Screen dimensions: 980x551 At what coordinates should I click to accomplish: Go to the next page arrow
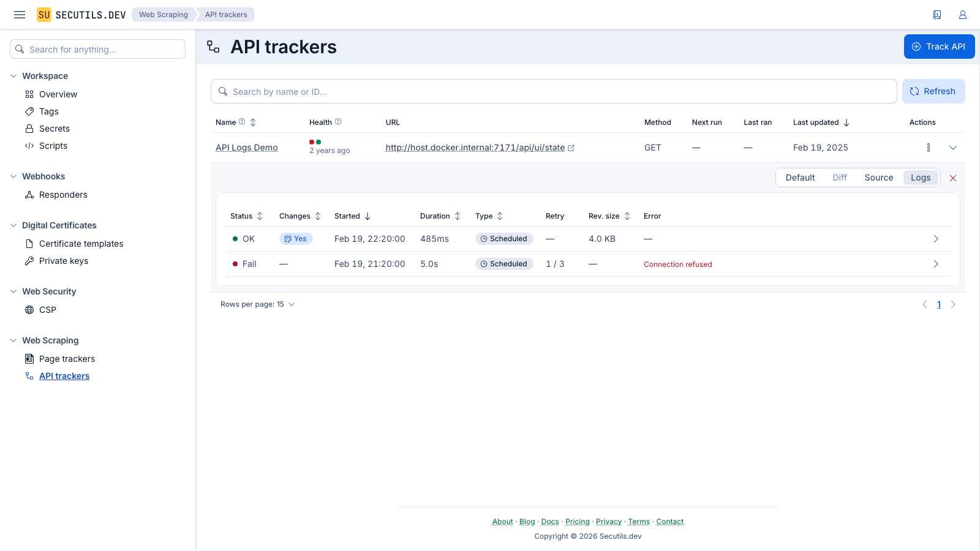pos(953,304)
